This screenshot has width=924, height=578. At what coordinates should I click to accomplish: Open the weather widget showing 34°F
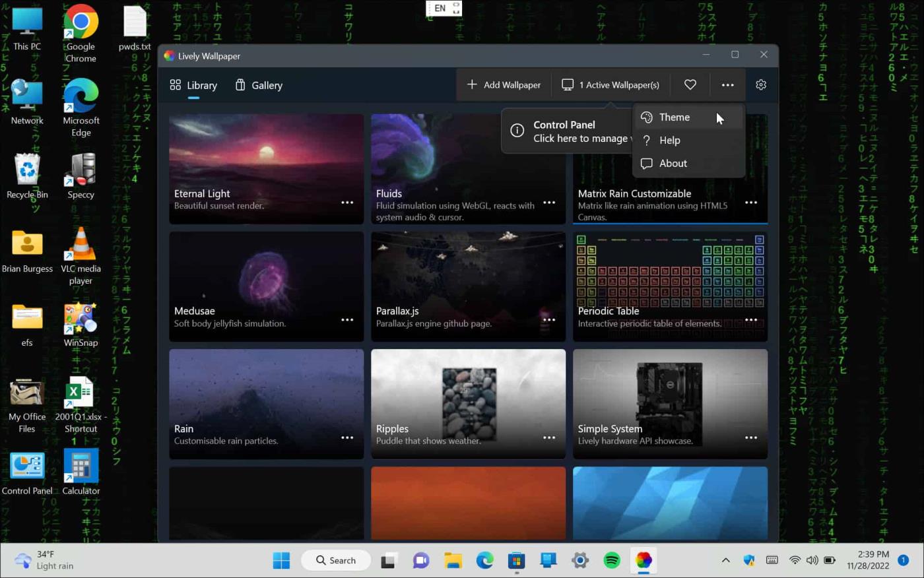pyautogui.click(x=45, y=560)
